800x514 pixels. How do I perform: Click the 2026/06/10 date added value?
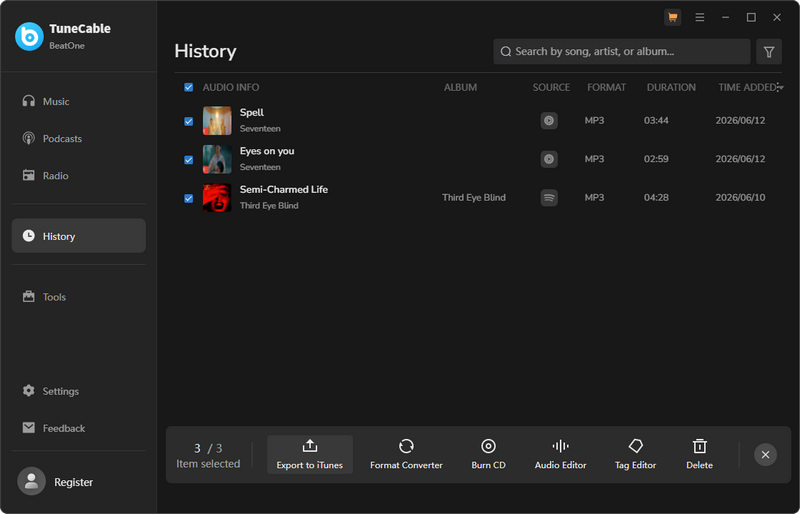coord(740,198)
